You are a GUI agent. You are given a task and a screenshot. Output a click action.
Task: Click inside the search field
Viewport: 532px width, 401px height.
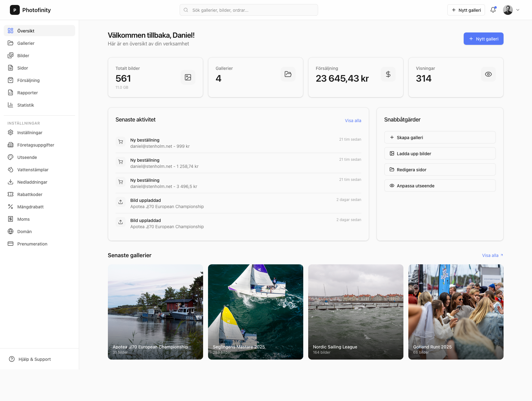tap(248, 10)
